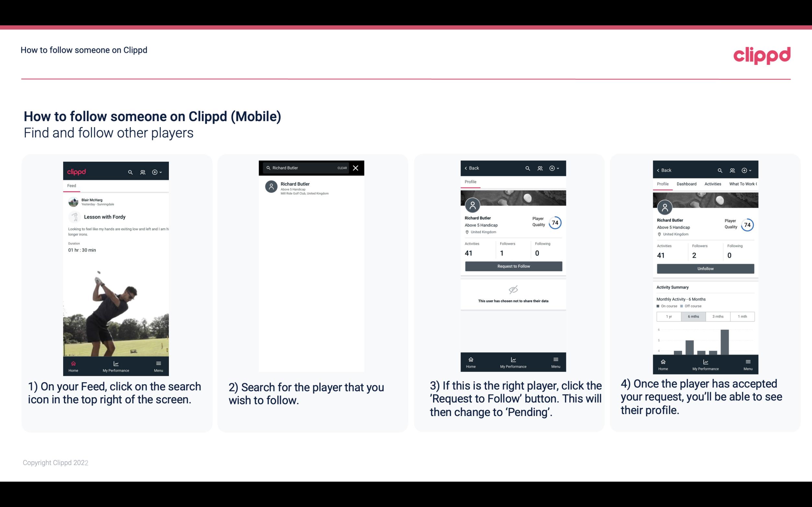Click the 'Request to Follow' button
Viewport: 812px width, 507px height.
(x=513, y=266)
